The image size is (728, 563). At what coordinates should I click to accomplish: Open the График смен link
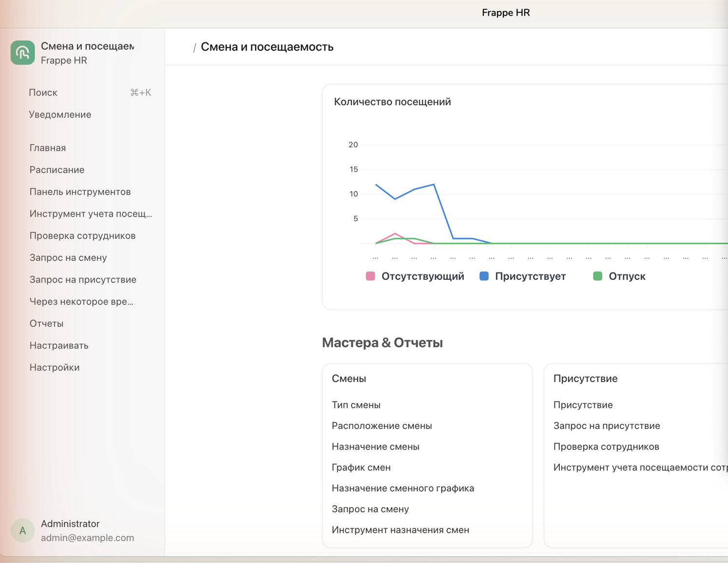coord(361,467)
